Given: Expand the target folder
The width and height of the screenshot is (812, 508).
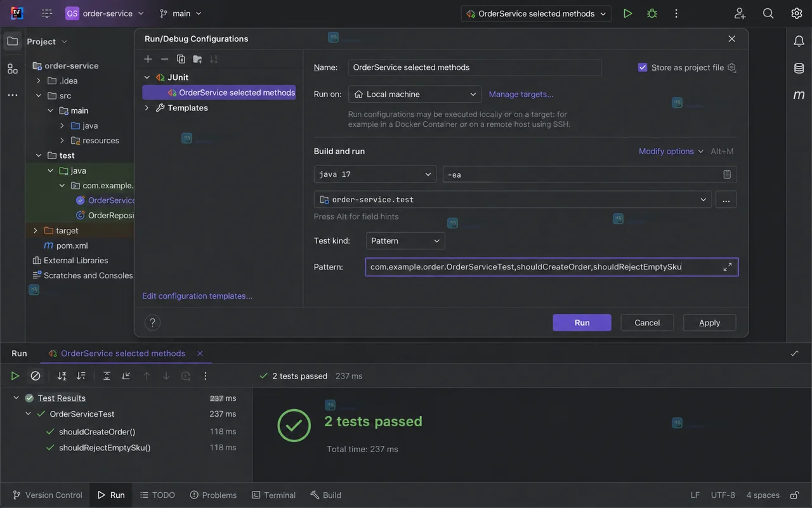Looking at the screenshot, I should [36, 231].
